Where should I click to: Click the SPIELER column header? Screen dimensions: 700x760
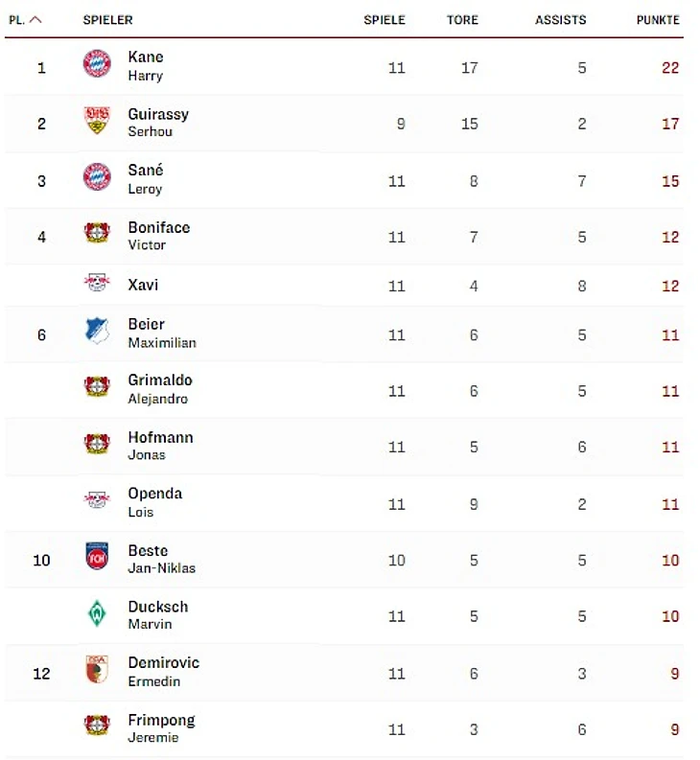click(107, 20)
